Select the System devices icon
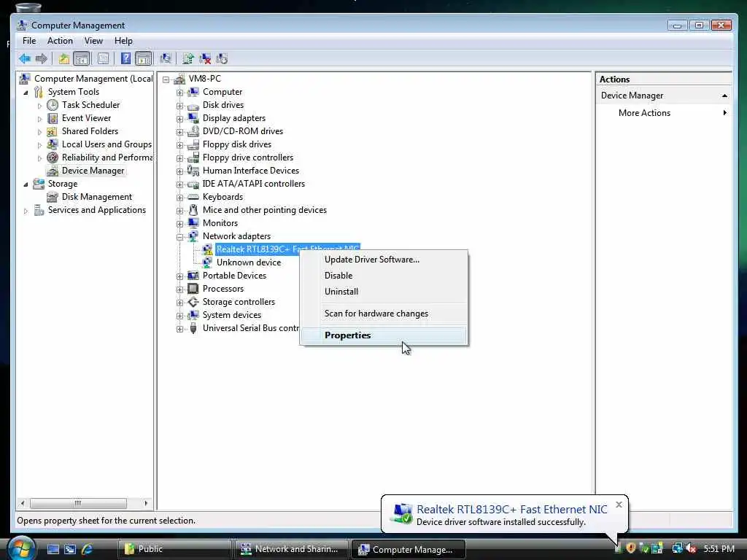 click(x=193, y=315)
